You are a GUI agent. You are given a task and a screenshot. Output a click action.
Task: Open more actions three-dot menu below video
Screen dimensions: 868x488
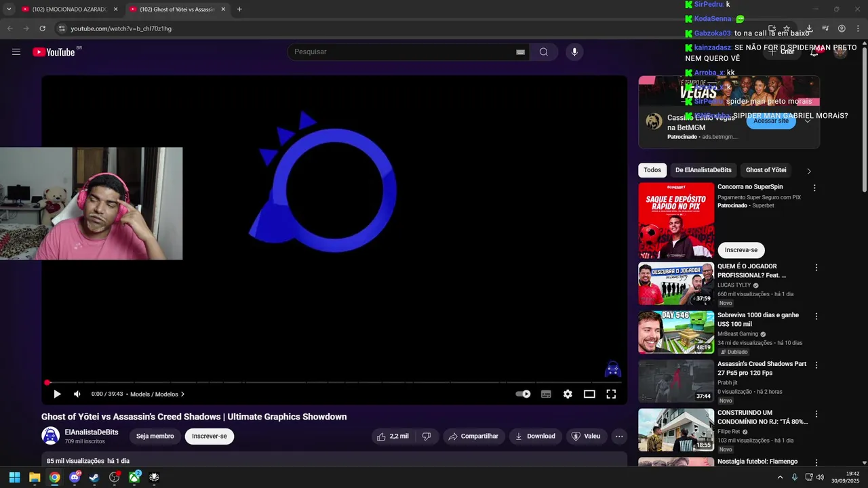click(x=619, y=436)
